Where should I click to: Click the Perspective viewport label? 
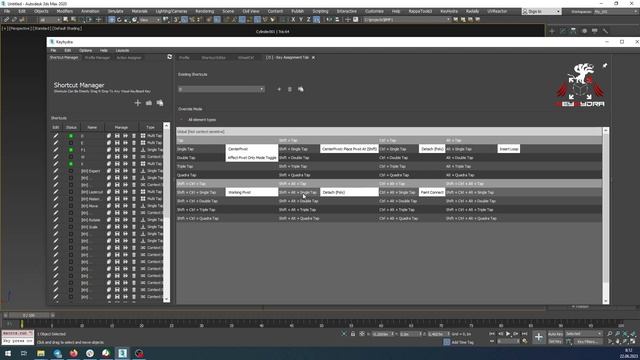(20, 29)
